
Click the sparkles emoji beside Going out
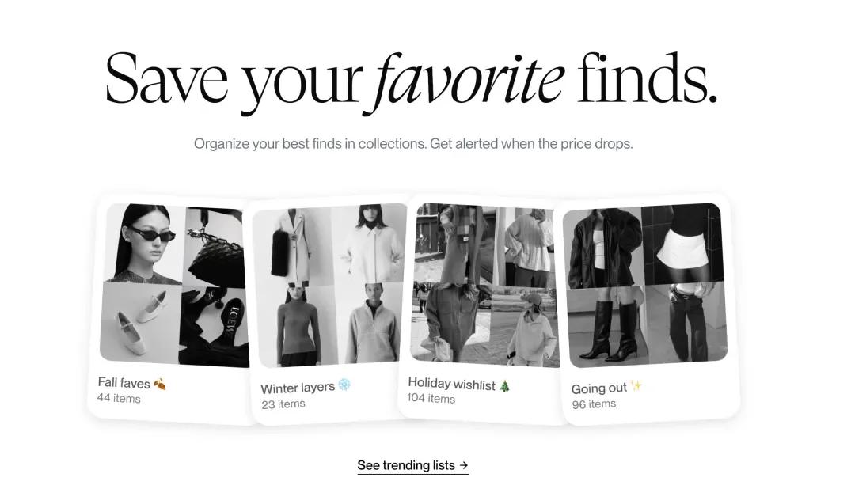point(636,386)
